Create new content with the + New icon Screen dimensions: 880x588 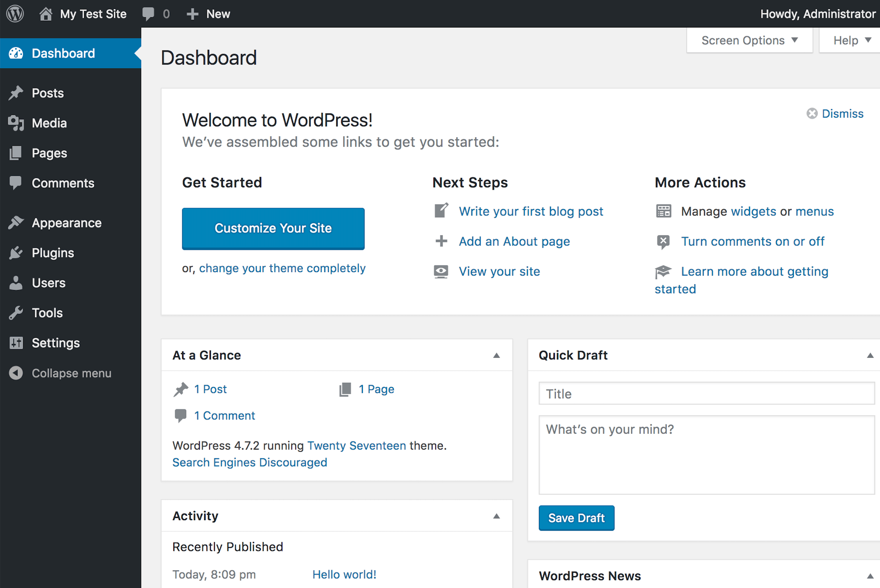(192, 14)
